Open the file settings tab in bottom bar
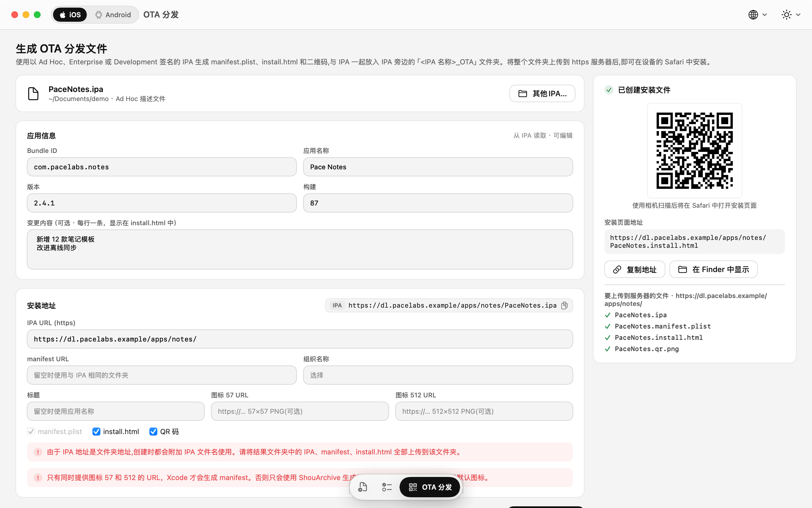Viewport: 812px width, 508px height. pos(362,487)
